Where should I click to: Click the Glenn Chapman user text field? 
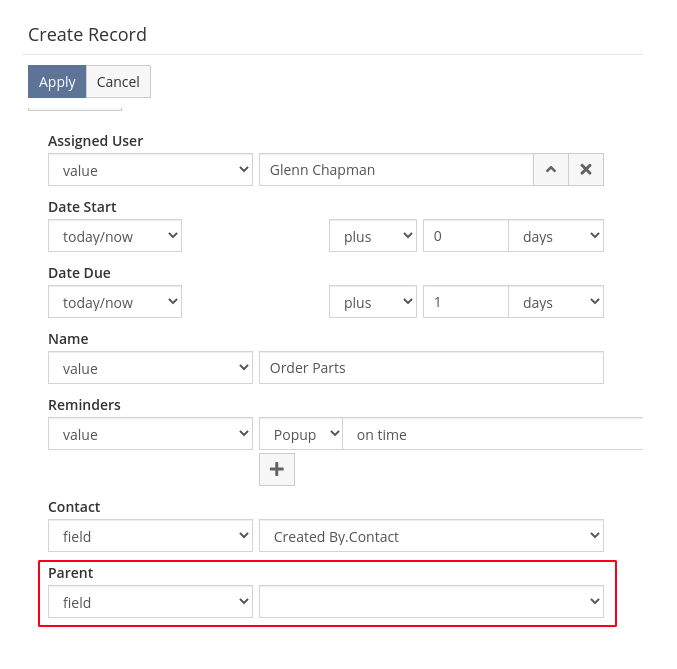[395, 170]
